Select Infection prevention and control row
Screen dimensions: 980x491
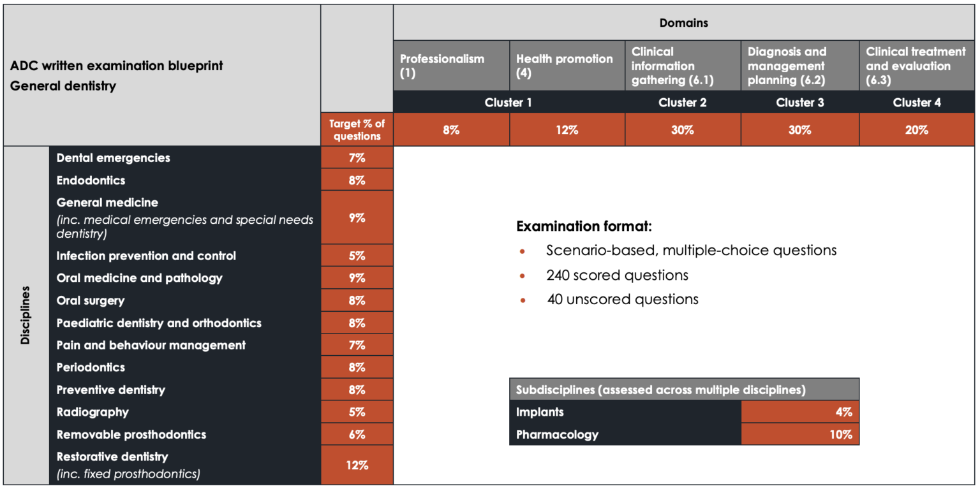pyautogui.click(x=146, y=256)
